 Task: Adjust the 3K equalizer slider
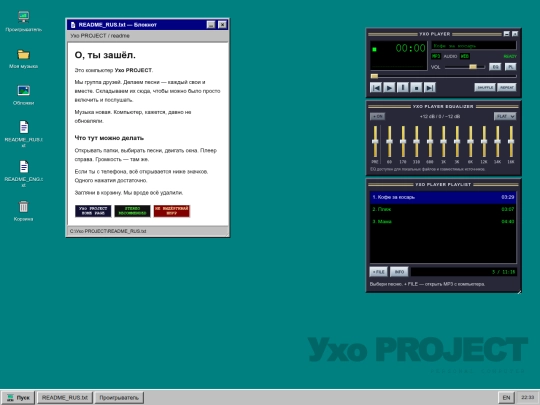click(x=457, y=142)
